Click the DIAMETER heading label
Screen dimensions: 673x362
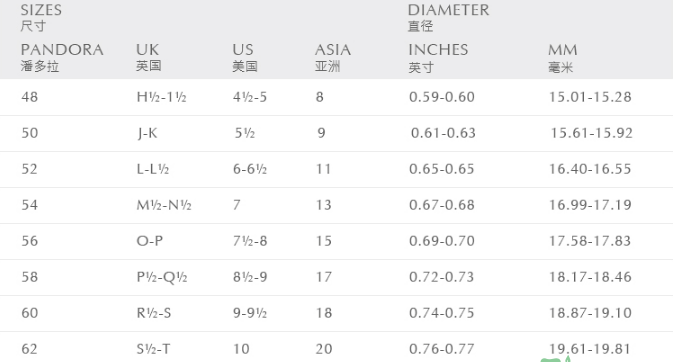coord(448,18)
